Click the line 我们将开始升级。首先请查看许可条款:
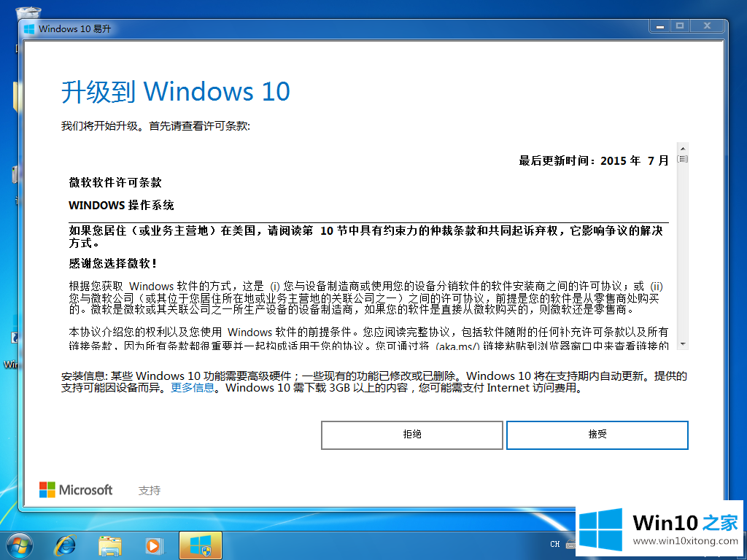The height and width of the screenshot is (560, 747). coord(155,126)
